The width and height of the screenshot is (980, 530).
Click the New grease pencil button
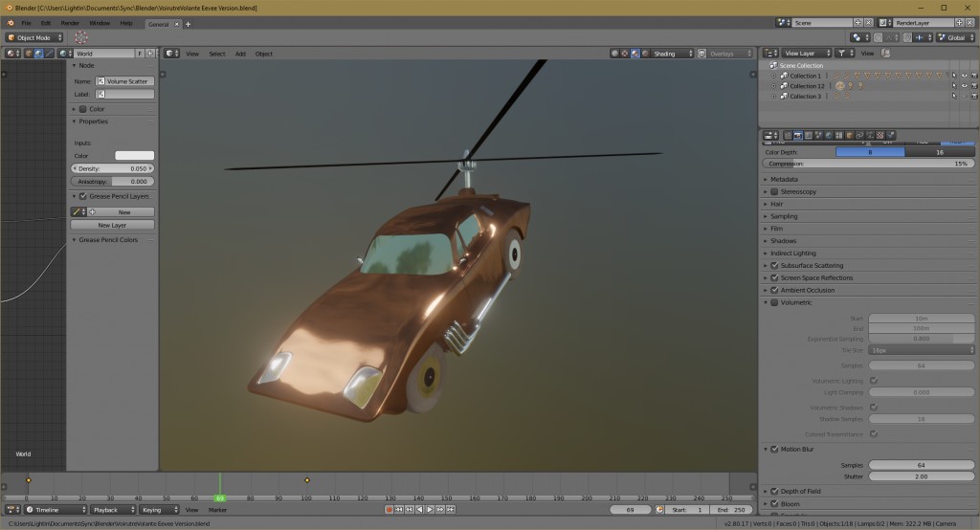coord(124,211)
